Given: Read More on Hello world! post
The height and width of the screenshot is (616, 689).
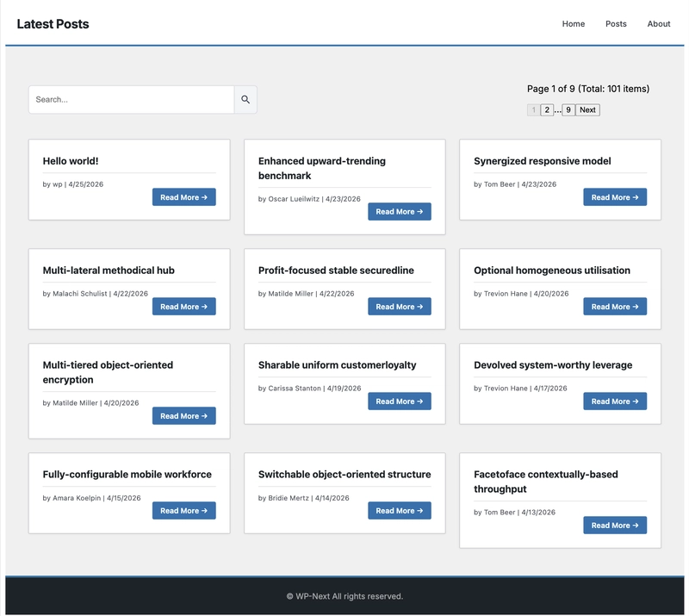Looking at the screenshot, I should (183, 197).
